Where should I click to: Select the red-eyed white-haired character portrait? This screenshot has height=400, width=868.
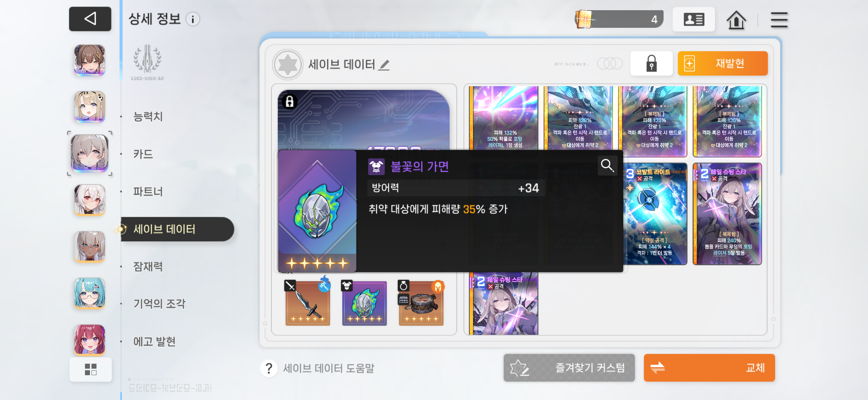coord(90,200)
